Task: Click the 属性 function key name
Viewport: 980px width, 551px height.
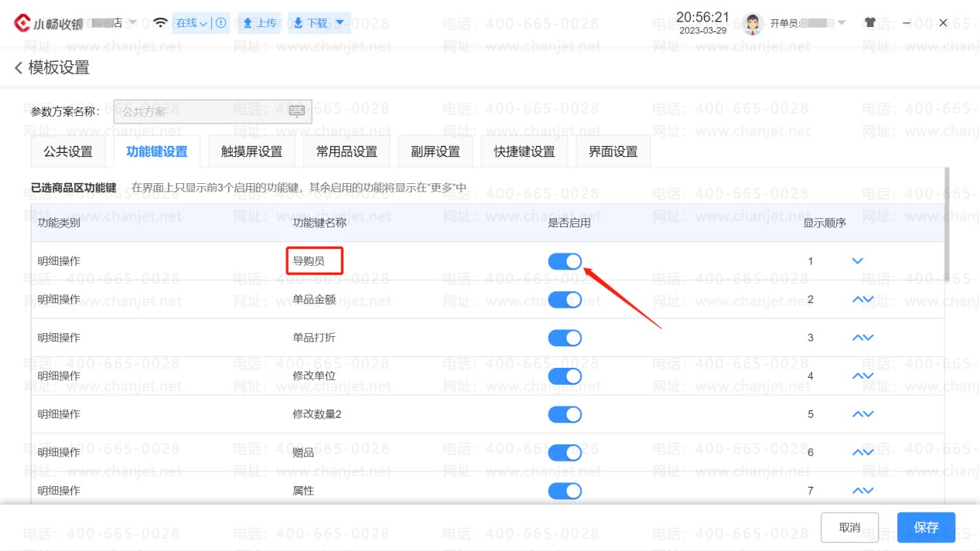Action: point(303,491)
